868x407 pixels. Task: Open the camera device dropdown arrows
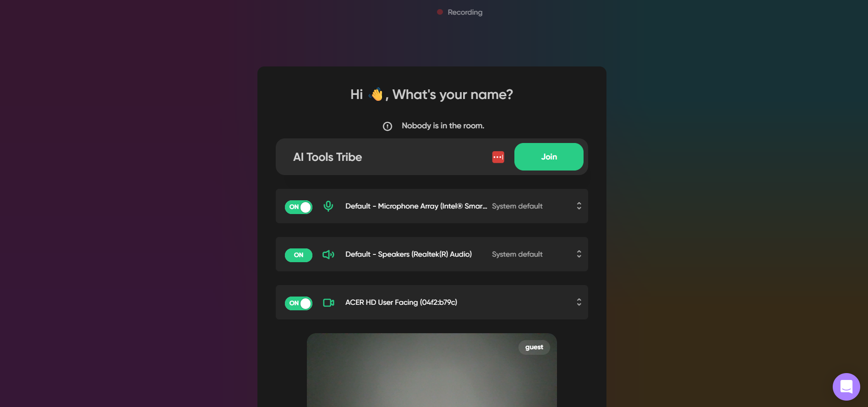[x=579, y=302]
